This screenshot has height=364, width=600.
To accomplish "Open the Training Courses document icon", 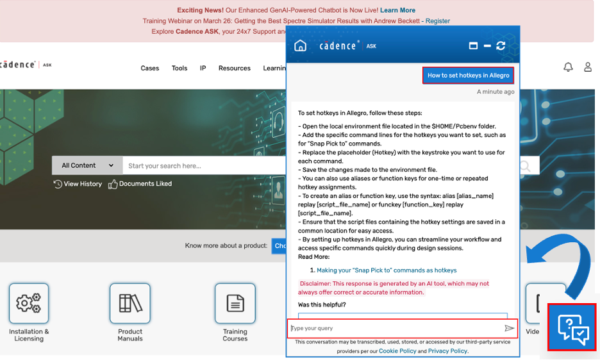I will [x=235, y=303].
